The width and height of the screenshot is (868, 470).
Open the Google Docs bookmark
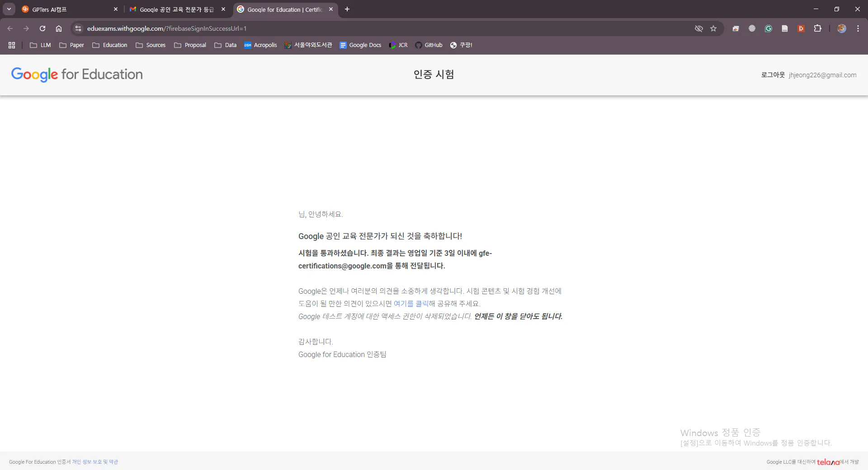pyautogui.click(x=360, y=45)
